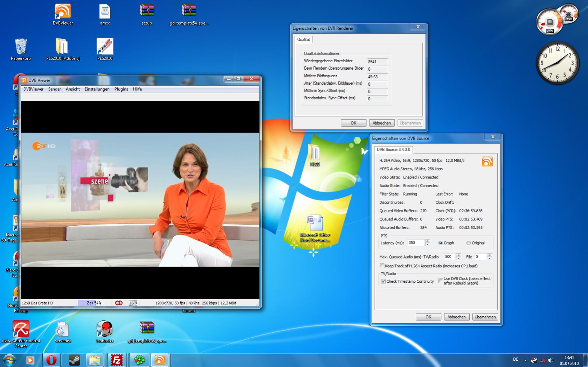
Task: Click Übernehmen in DVB Source dialog
Action: click(x=485, y=317)
